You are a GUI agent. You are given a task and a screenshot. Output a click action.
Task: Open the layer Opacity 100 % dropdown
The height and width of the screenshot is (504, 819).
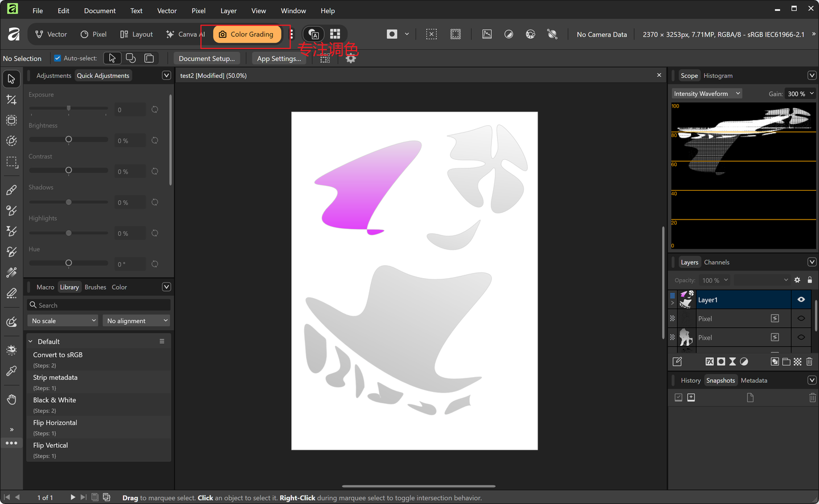point(715,280)
